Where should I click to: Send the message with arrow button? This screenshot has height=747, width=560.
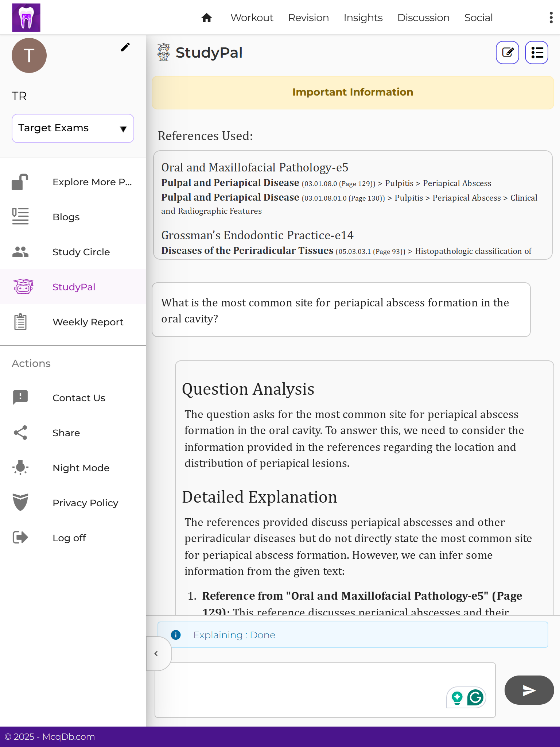(x=529, y=690)
